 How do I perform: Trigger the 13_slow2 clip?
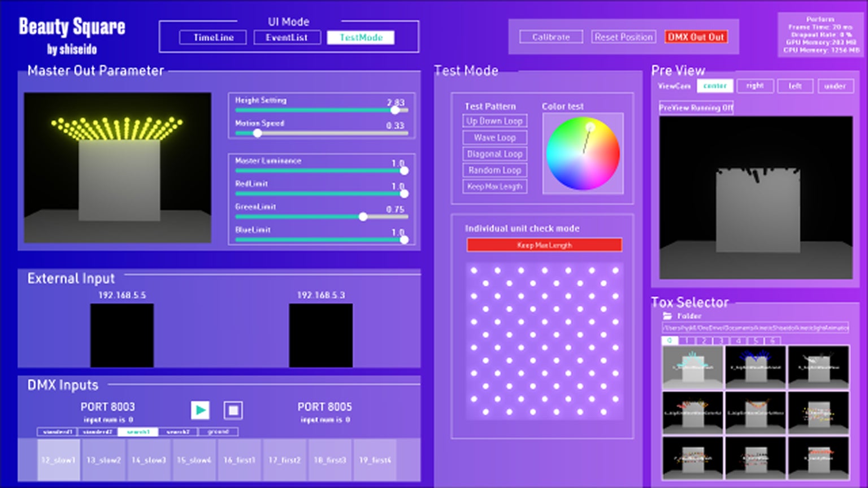[104, 460]
